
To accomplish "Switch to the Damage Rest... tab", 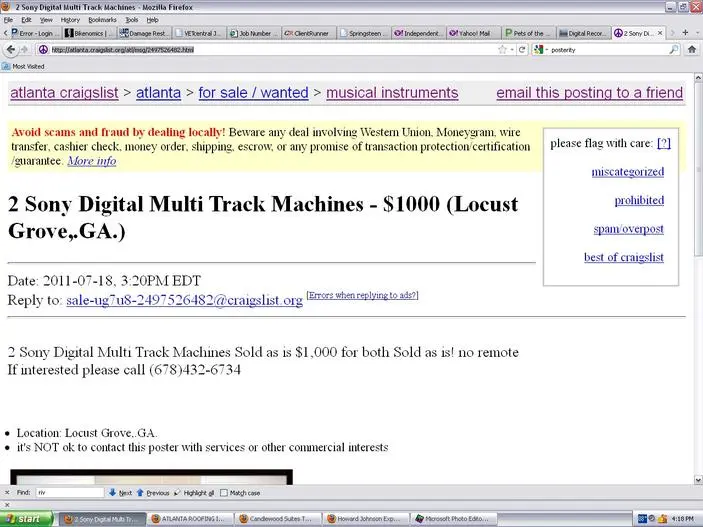I will [144, 33].
